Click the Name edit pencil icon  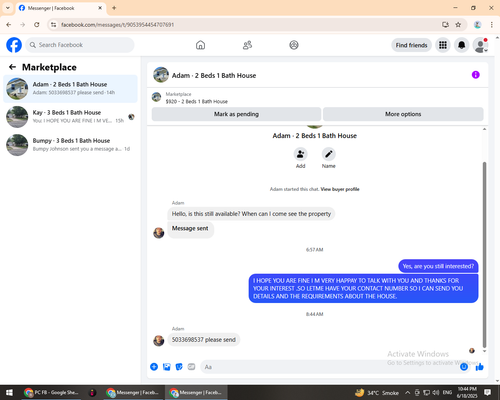click(x=328, y=154)
